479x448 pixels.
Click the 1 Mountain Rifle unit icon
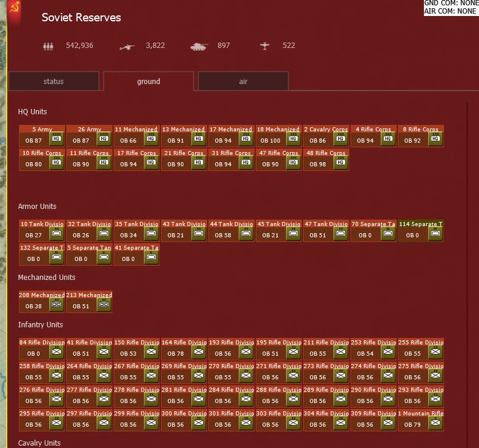pyautogui.click(x=435, y=423)
